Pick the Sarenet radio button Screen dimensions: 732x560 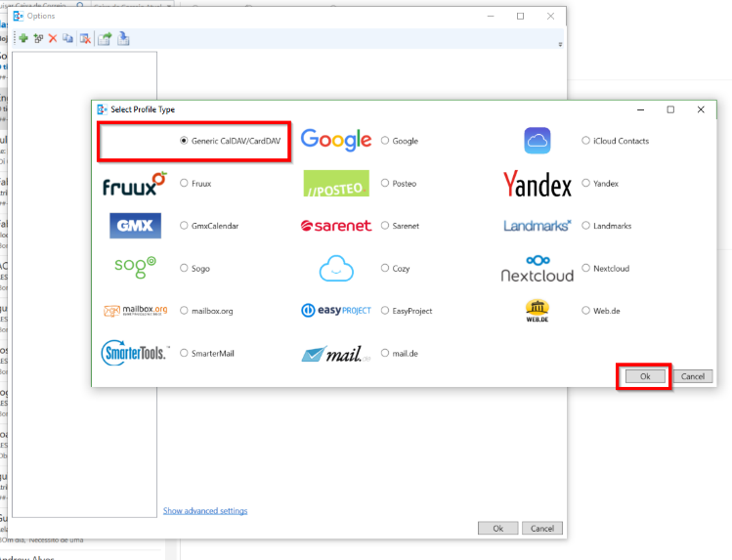(385, 226)
